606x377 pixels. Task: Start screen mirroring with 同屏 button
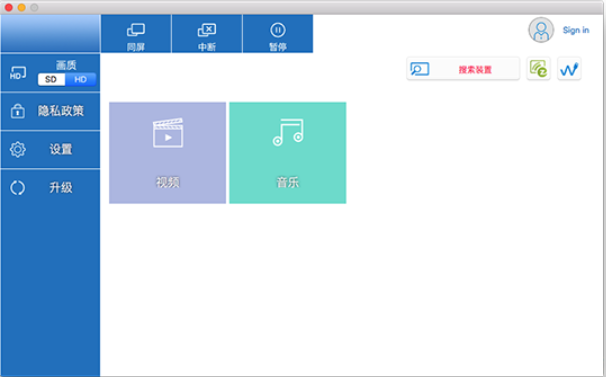pyautogui.click(x=136, y=34)
